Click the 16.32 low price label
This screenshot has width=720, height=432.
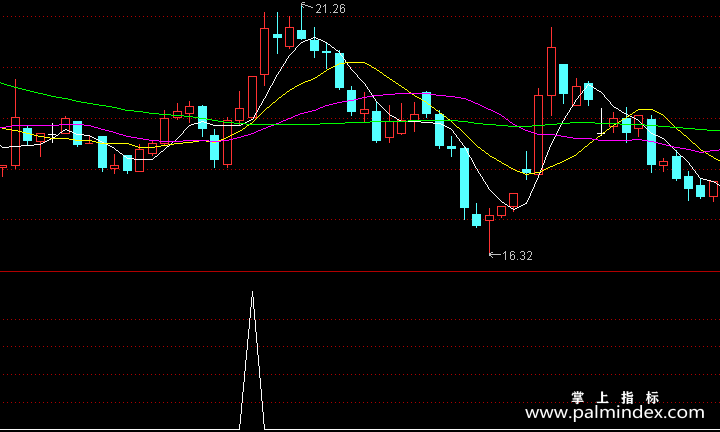(518, 256)
